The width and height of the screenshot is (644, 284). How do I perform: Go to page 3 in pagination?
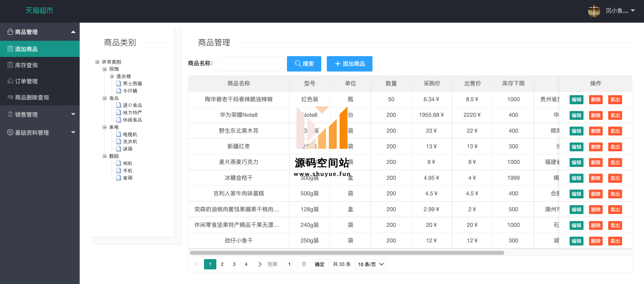click(x=234, y=264)
